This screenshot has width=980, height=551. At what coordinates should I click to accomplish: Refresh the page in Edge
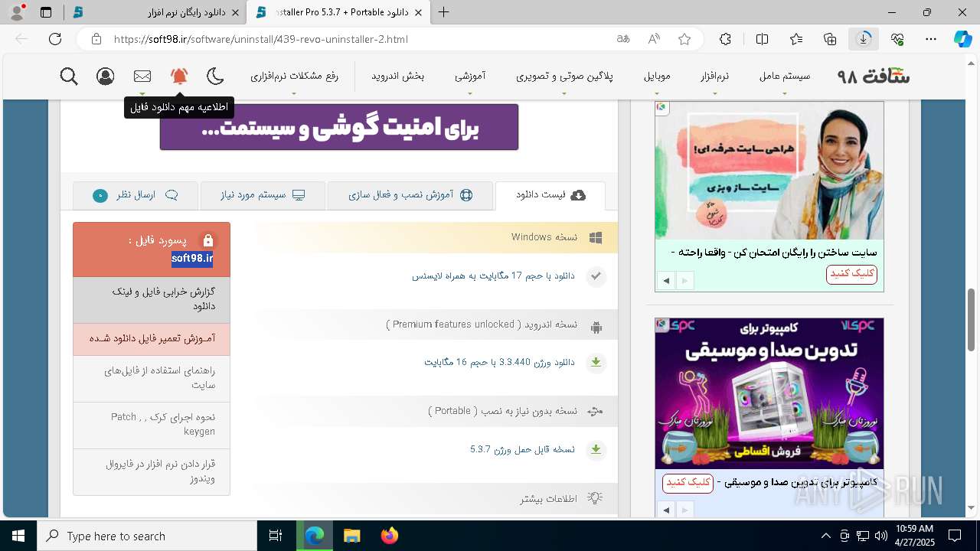click(55, 39)
